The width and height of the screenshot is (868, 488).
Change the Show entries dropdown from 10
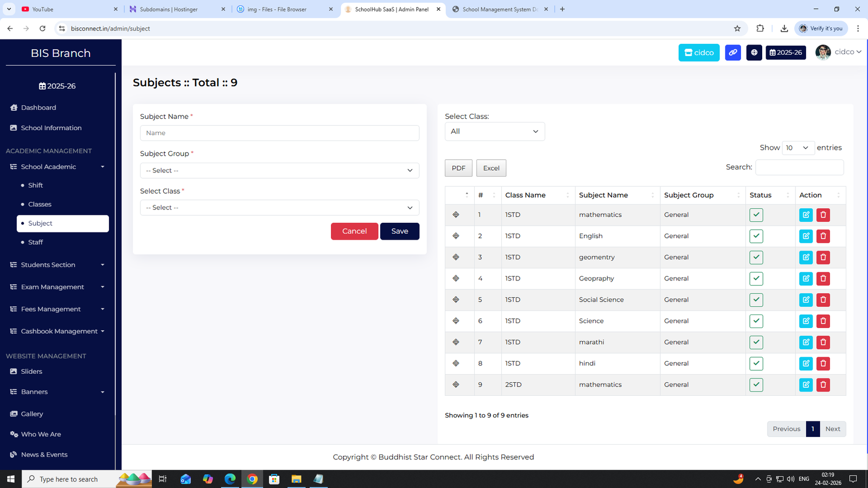pos(798,147)
